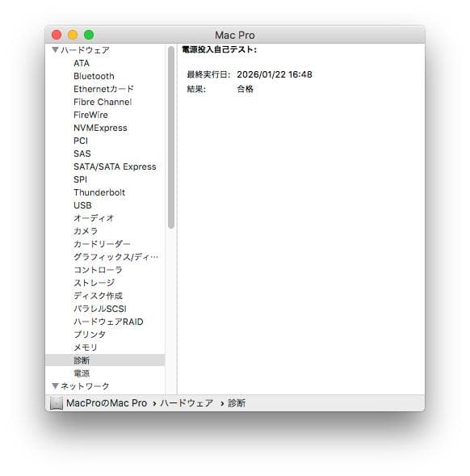Choose コントローラ in the sidebar
Screen dimensions: 470x476
[x=98, y=270]
